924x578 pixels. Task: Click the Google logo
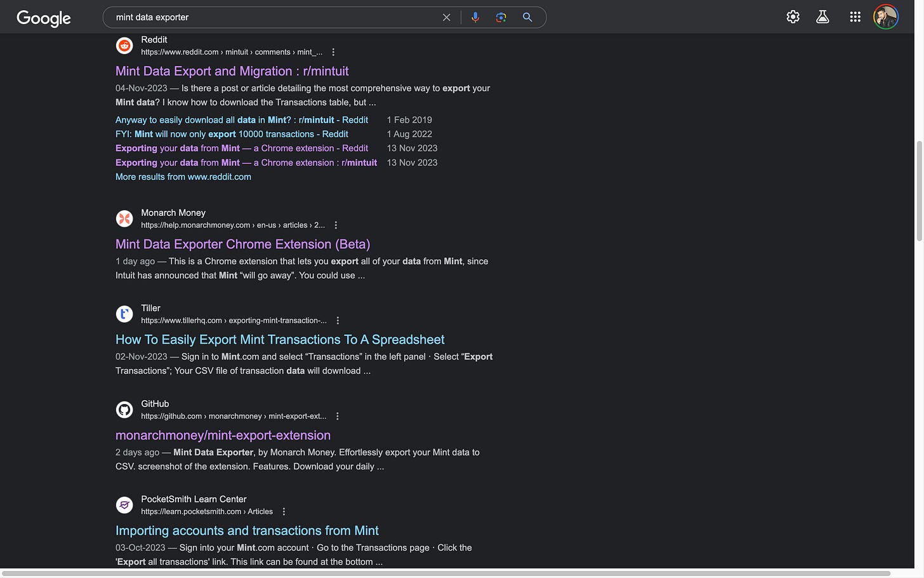(43, 18)
